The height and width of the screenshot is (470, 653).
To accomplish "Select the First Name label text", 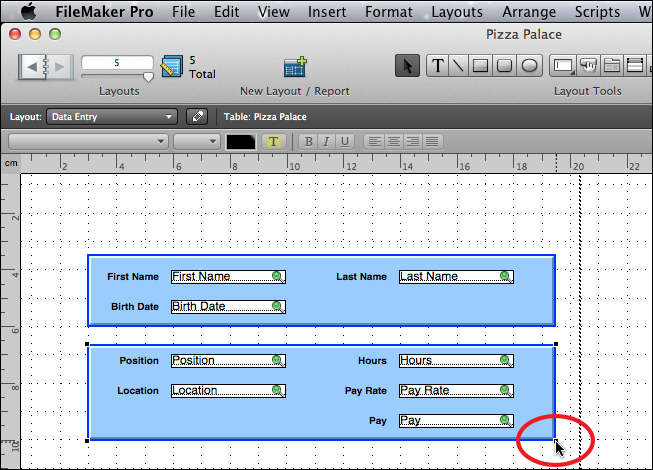I will pyautogui.click(x=133, y=277).
